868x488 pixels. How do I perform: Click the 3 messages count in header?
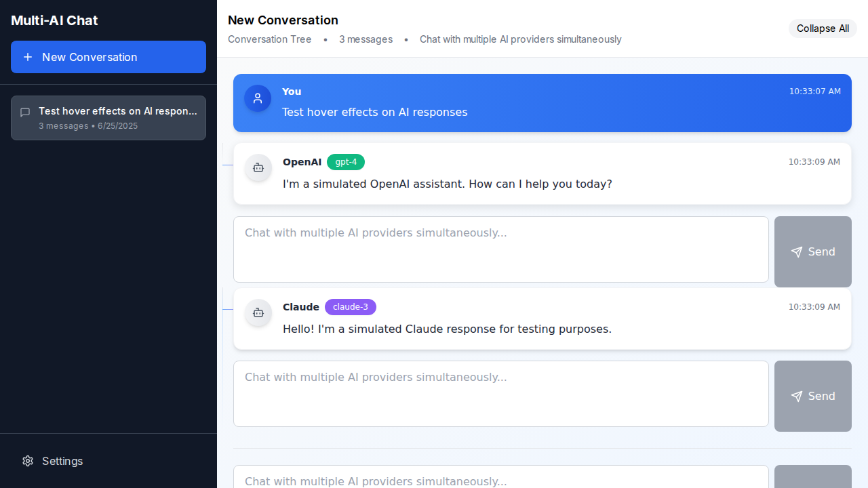pos(366,39)
